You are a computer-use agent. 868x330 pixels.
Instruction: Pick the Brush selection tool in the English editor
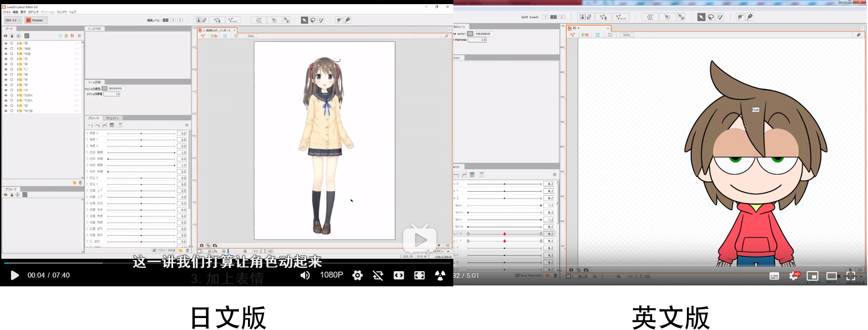tap(720, 17)
